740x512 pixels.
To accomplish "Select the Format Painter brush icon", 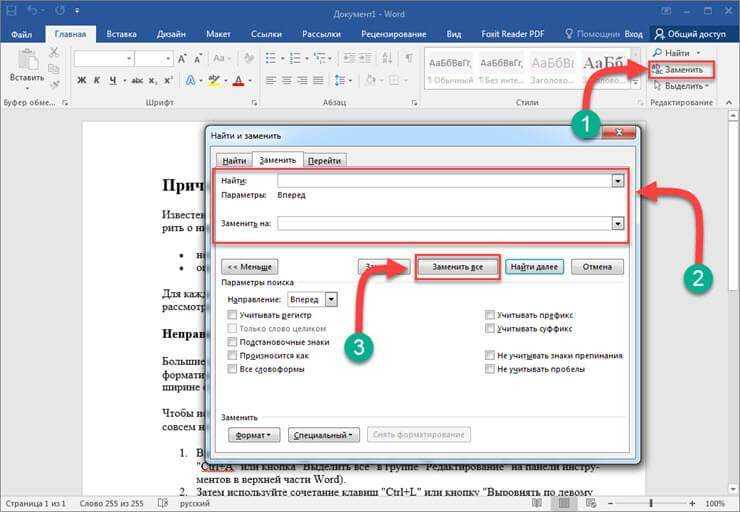I will coord(55,85).
